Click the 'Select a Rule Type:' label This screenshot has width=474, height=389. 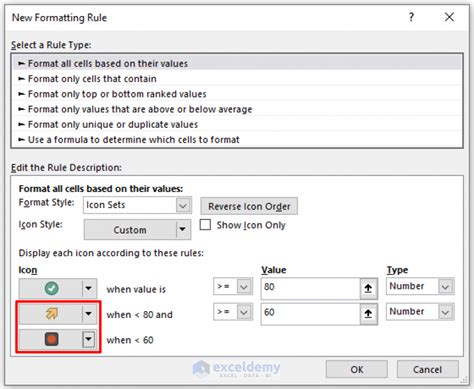pos(51,45)
